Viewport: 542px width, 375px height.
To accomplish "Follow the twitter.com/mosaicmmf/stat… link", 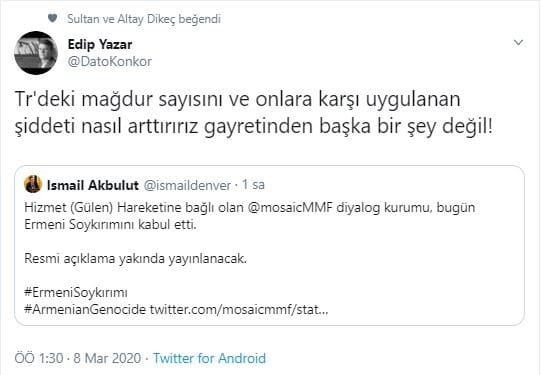I will click(x=239, y=309).
